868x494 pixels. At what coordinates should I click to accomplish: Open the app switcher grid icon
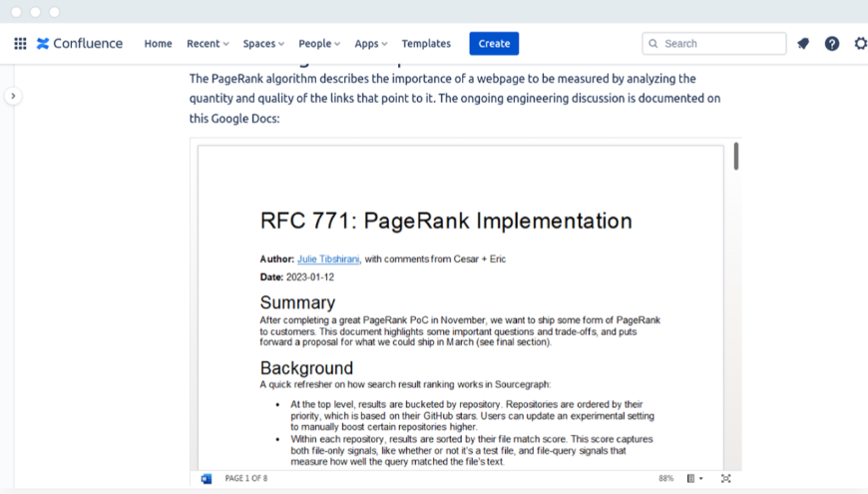click(20, 44)
